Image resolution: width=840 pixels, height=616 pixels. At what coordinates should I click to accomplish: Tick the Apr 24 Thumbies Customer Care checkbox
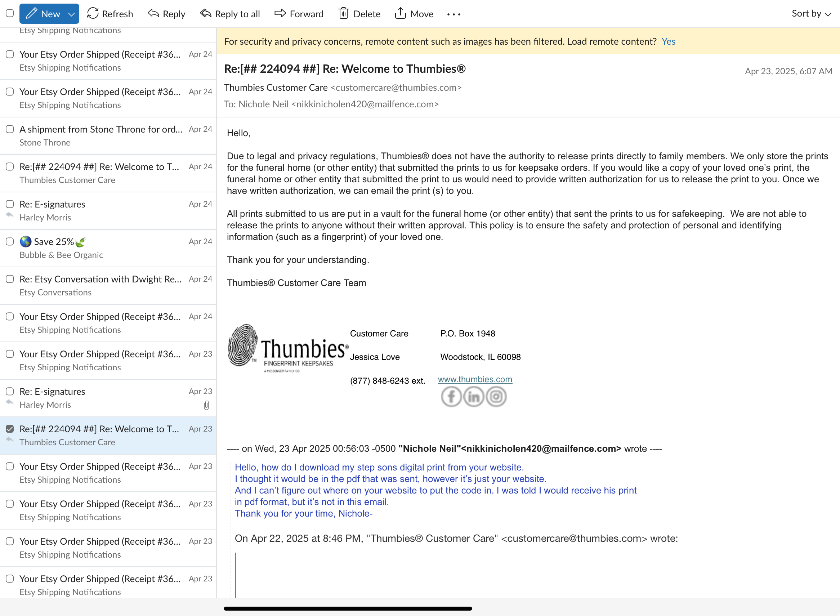10,167
